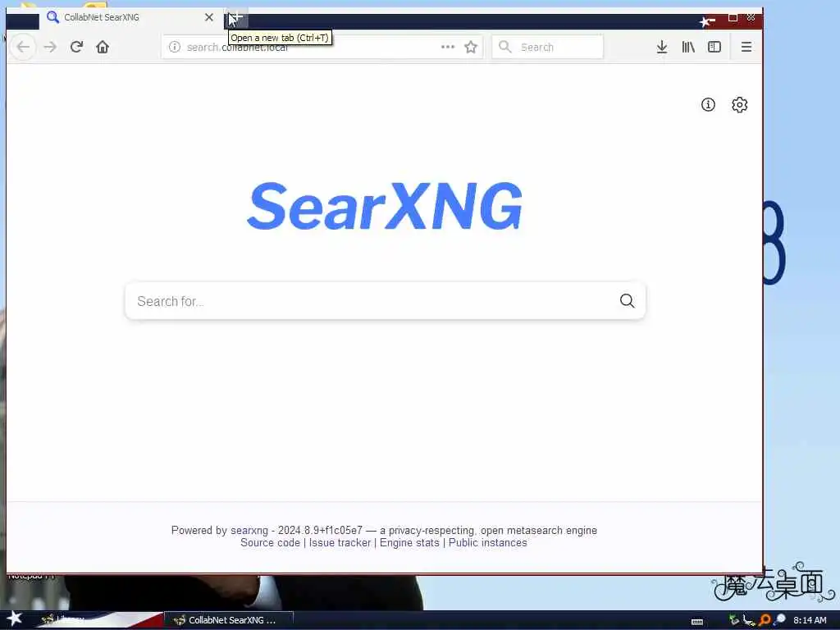Open a new tab with the plus button
Image resolution: width=840 pixels, height=630 pixels.
[x=235, y=19]
